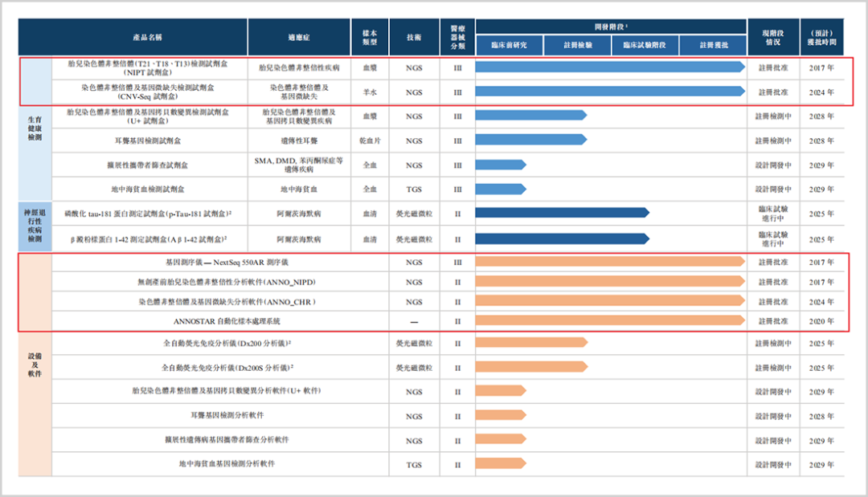Image resolution: width=868 pixels, height=497 pixels.
Task: Click the 註冊獲批 stage header
Action: click(x=714, y=45)
